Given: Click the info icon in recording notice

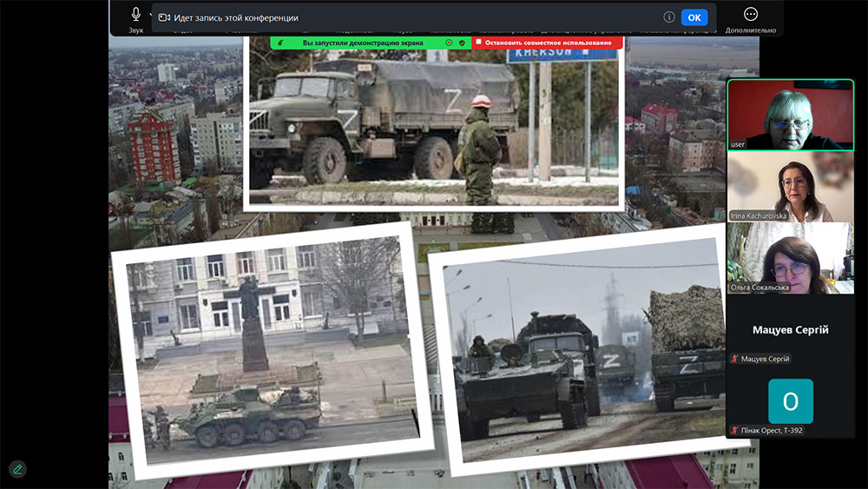Looking at the screenshot, I should pyautogui.click(x=669, y=17).
